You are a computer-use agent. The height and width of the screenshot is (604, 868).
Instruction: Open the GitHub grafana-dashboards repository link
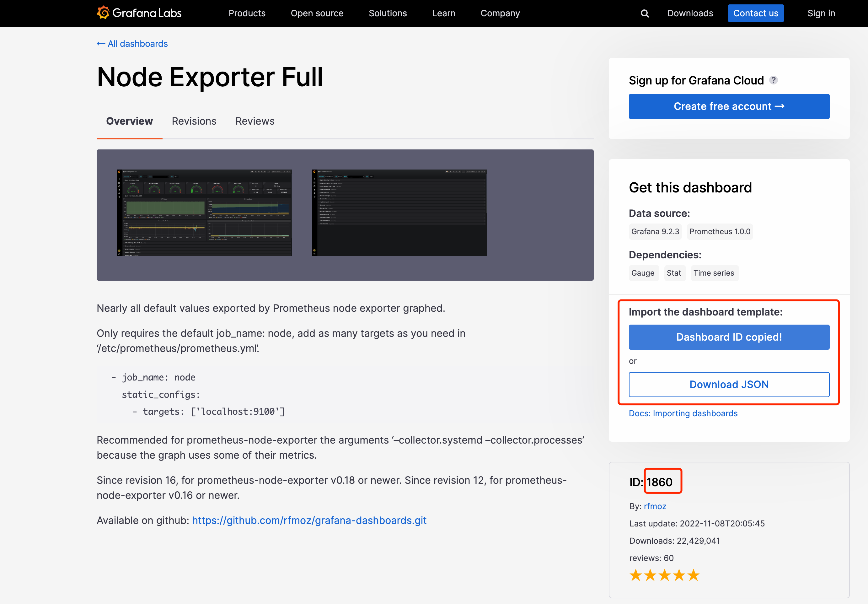(x=309, y=520)
